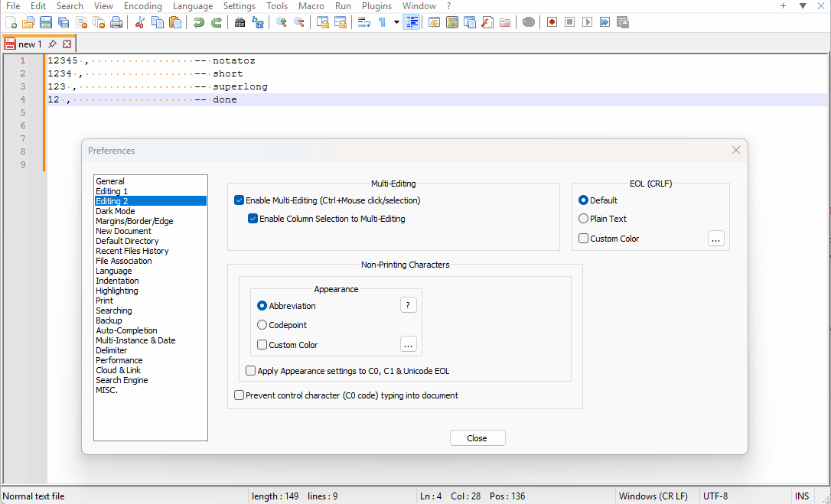Check Prevent control character typing option
This screenshot has height=504, width=831.
239,395
